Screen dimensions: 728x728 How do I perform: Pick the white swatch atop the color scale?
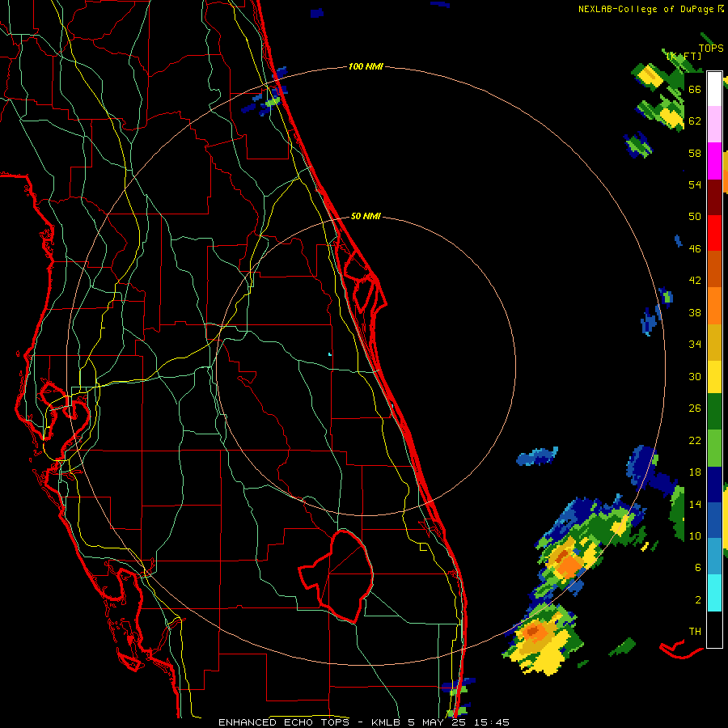[714, 89]
